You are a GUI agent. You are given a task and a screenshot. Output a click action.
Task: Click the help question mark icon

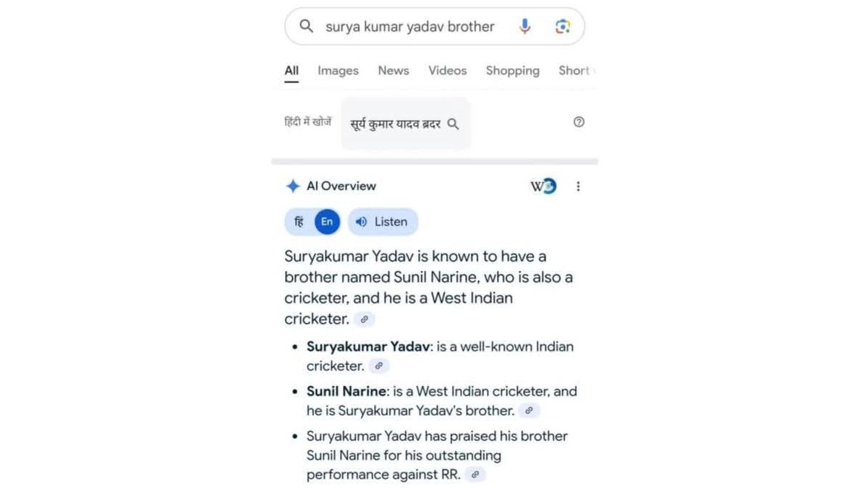pyautogui.click(x=579, y=122)
